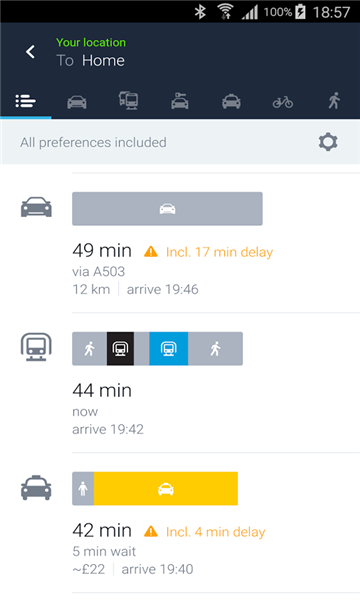Image resolution: width=360 pixels, height=600 pixels.
Task: Open the 42 min taxi route
Action: click(x=180, y=523)
